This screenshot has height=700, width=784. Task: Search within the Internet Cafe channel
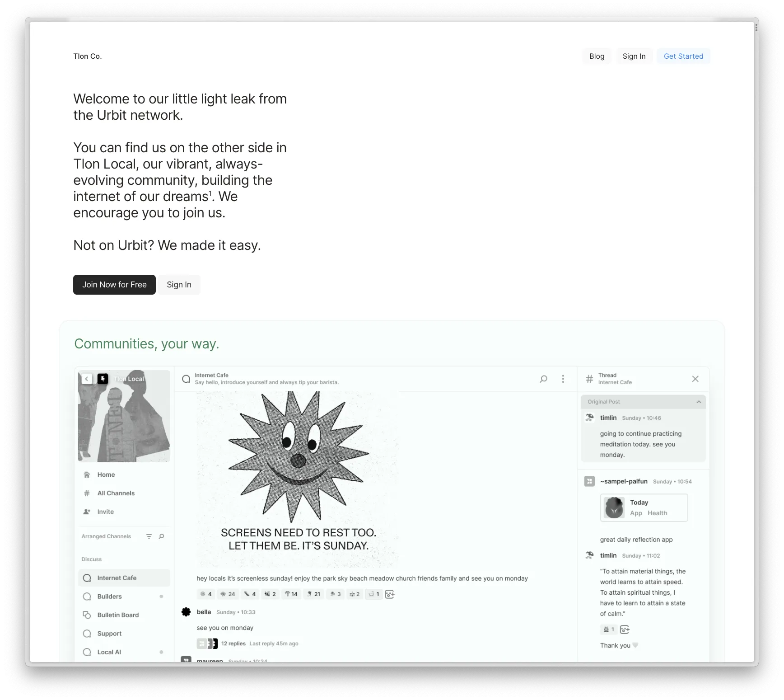point(544,379)
